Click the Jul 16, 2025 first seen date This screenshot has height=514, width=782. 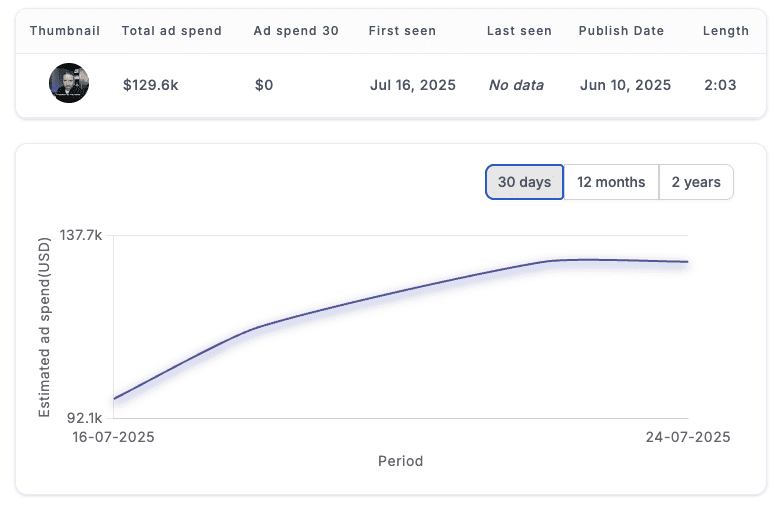pyautogui.click(x=412, y=85)
